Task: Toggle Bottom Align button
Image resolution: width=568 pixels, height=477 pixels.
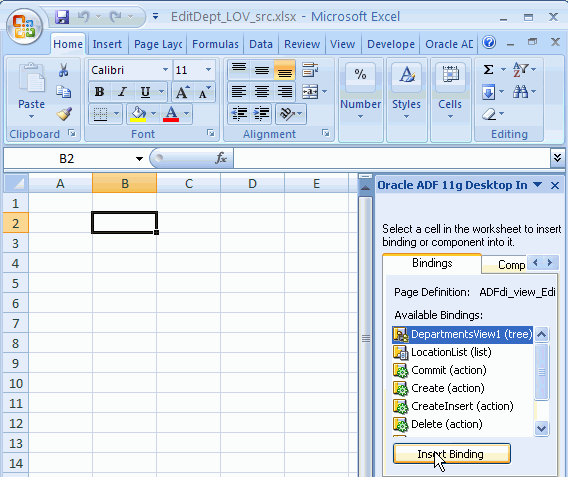Action: (x=285, y=70)
